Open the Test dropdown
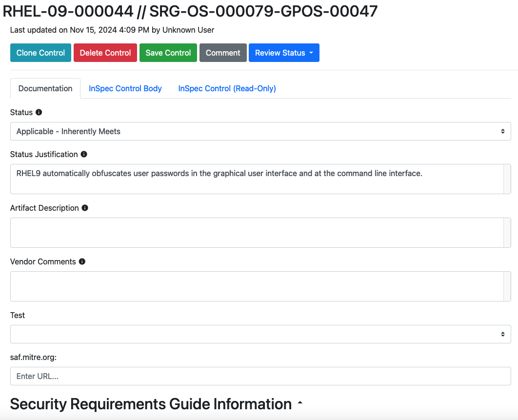 [x=260, y=334]
